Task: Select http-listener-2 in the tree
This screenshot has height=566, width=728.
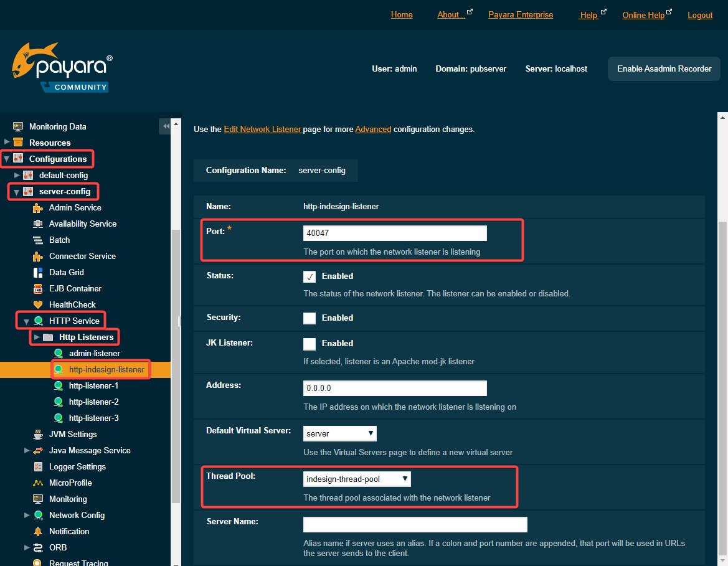Action: point(93,402)
